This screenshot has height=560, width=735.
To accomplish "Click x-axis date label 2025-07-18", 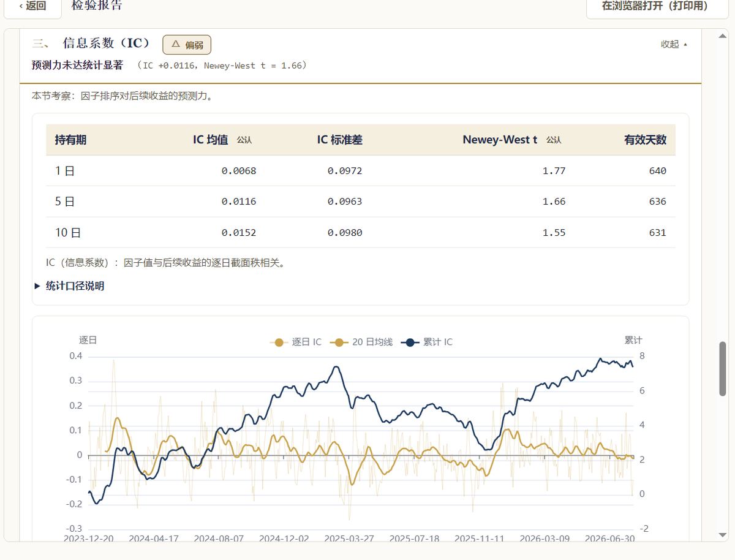I will pos(414,539).
